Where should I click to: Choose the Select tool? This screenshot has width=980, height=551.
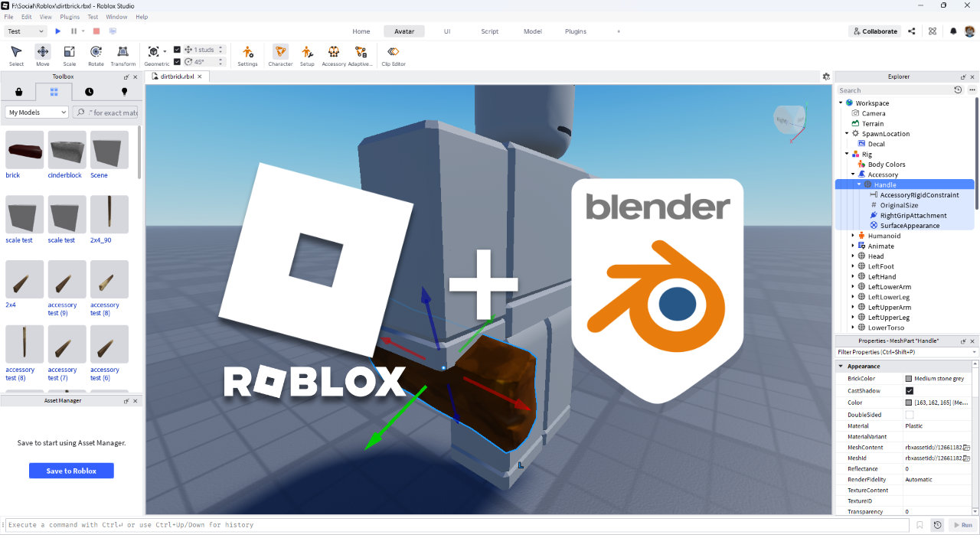(x=16, y=55)
